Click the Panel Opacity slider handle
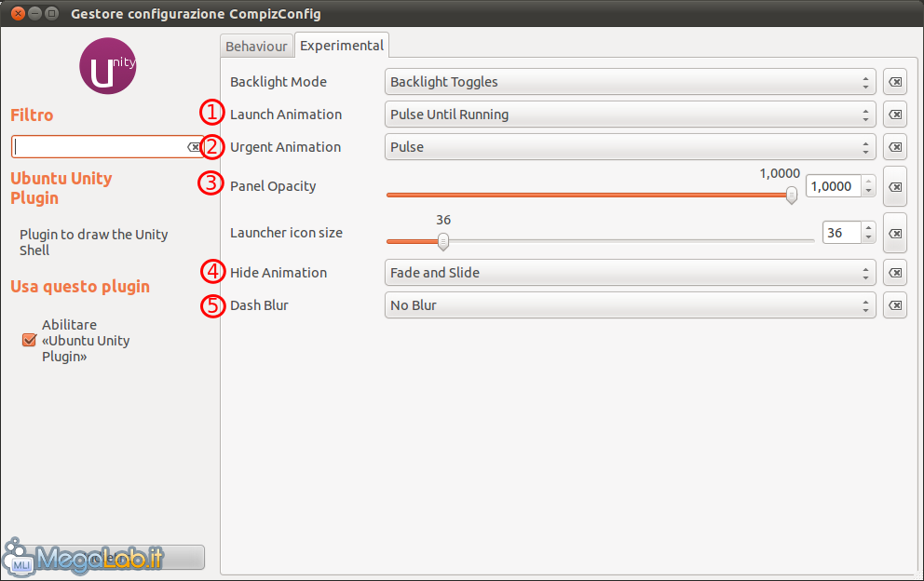924x581 pixels. click(792, 195)
